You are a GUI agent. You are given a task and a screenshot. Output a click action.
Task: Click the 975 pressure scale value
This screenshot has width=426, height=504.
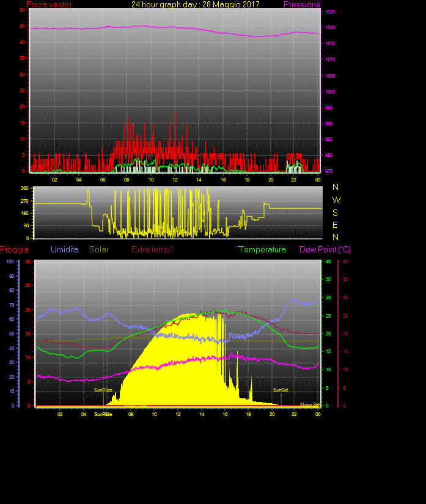point(329,171)
